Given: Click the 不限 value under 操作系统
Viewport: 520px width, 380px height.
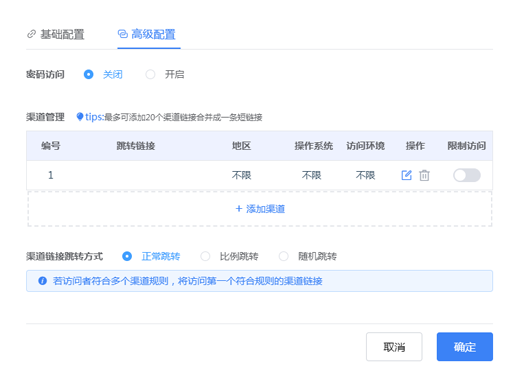Looking at the screenshot, I should coord(311,175).
